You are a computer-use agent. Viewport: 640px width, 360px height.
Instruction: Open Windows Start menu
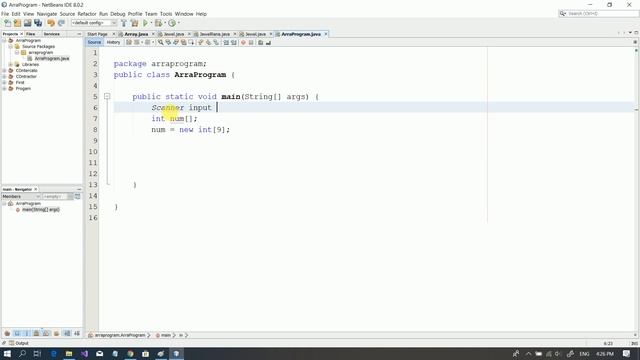click(7, 353)
